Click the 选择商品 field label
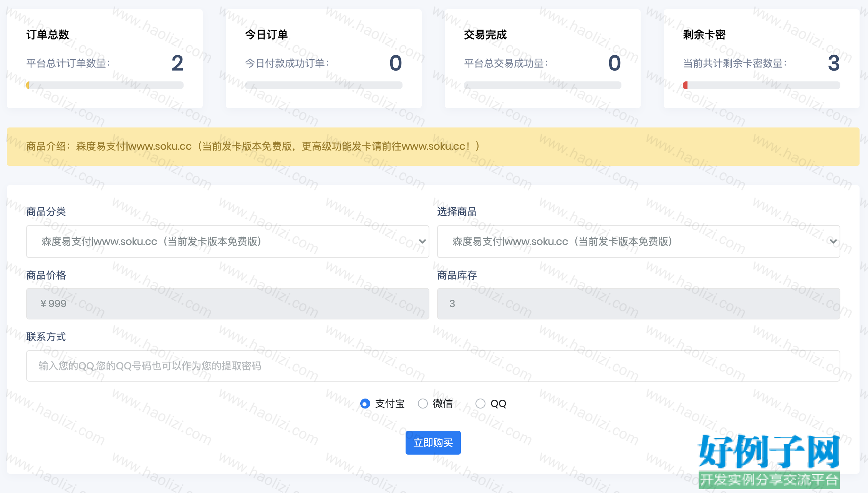Viewport: 868px width, 493px height. point(457,212)
